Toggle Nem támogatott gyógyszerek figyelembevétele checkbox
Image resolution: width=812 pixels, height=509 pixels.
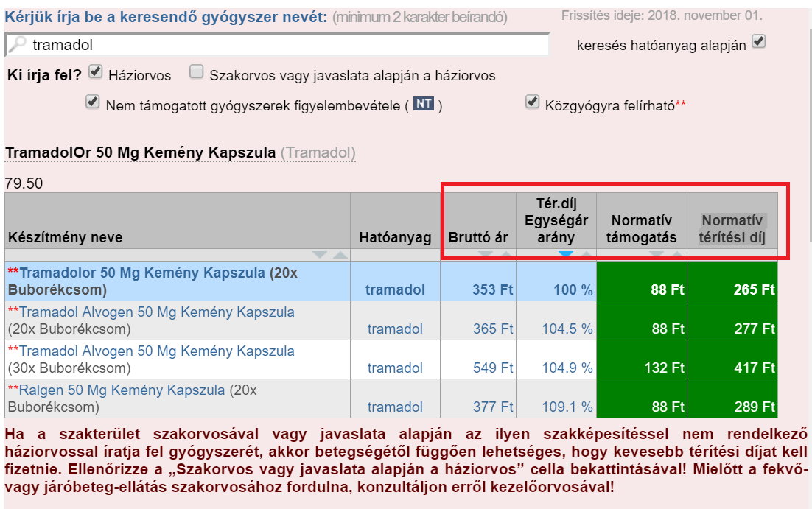(93, 102)
